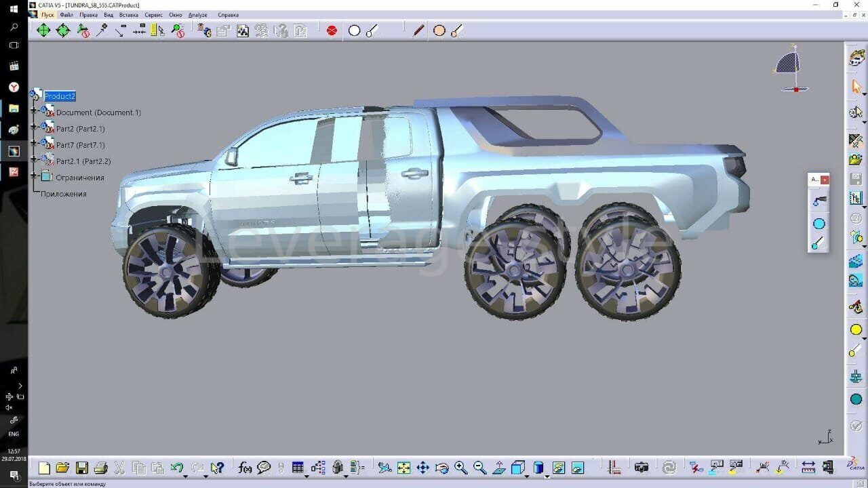Click the Undo arrow icon
The height and width of the screenshot is (488, 868).
[177, 468]
